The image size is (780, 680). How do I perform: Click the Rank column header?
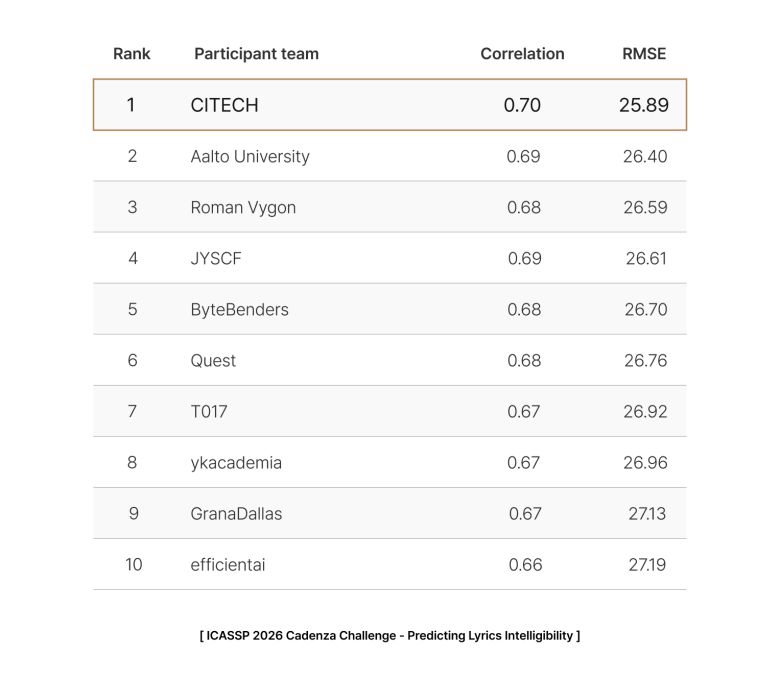[x=132, y=54]
